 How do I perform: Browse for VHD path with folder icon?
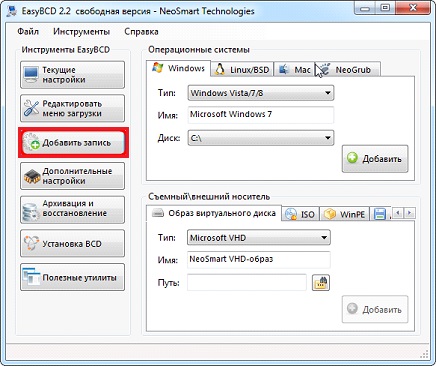321,283
